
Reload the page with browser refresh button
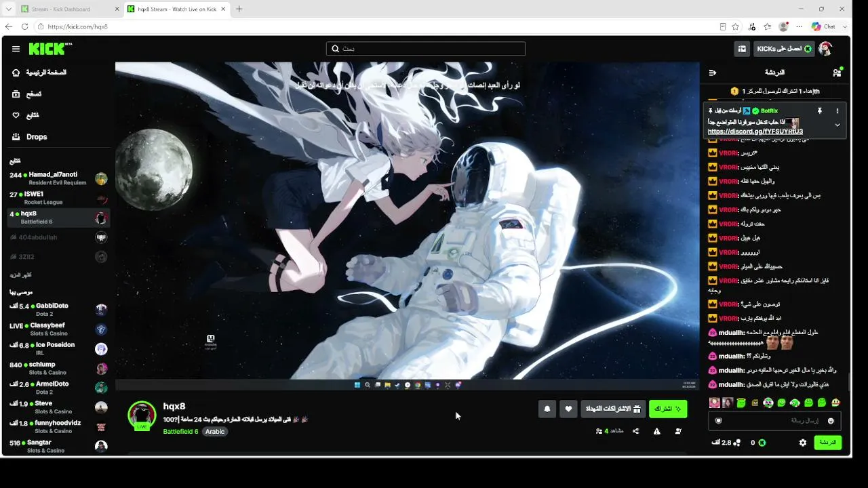[24, 26]
